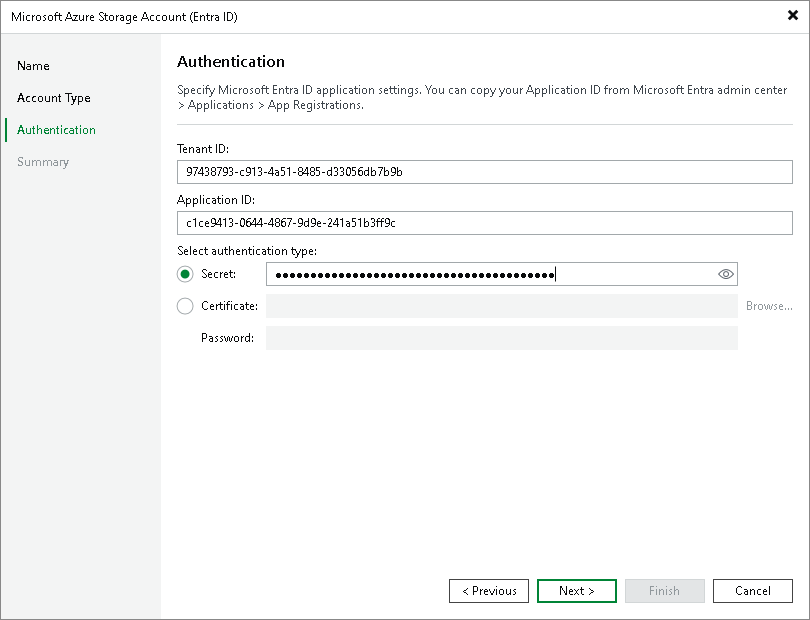Click the 'Certificate:' label text

tap(229, 306)
